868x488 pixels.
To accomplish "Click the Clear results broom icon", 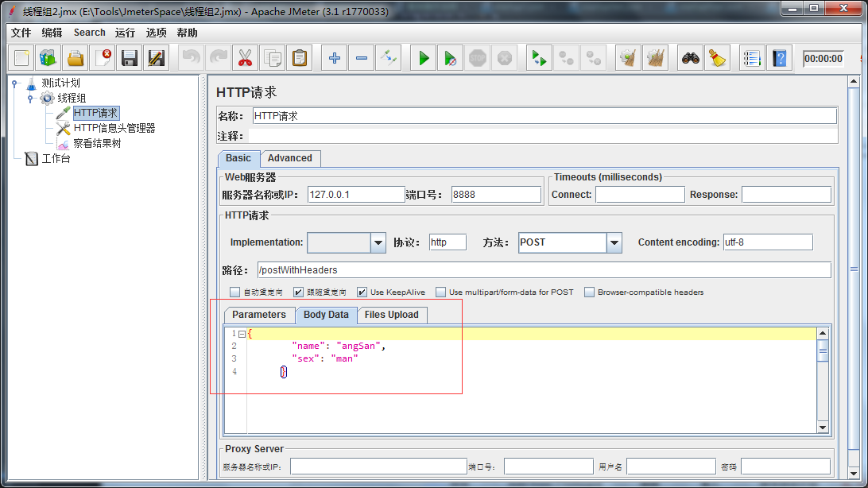I will 628,58.
